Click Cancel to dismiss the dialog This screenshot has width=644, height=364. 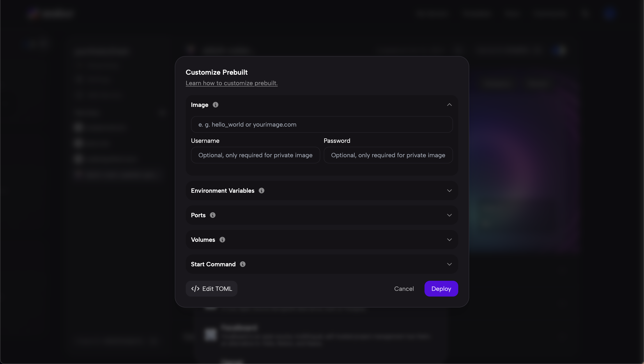coord(404,288)
